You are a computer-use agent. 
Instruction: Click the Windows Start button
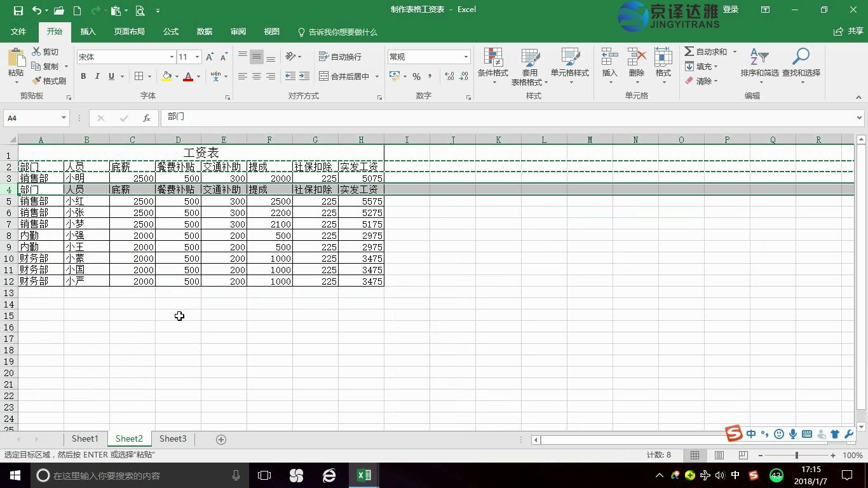click(x=15, y=475)
